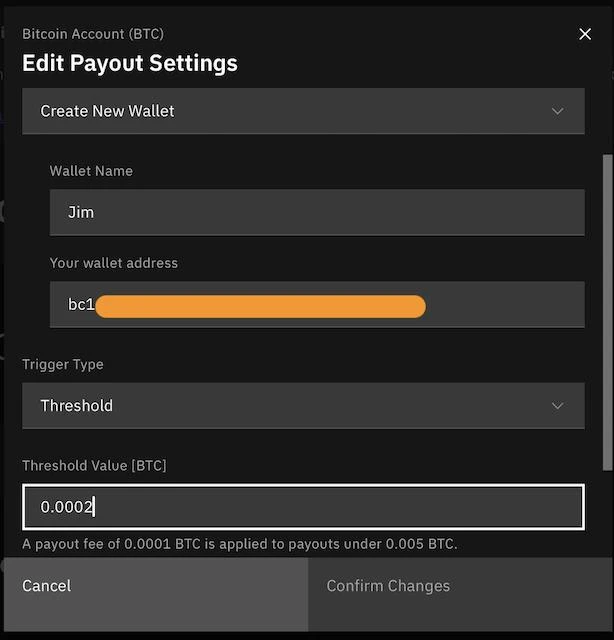
Task: Click the 'Your wallet address' label
Action: (x=114, y=263)
